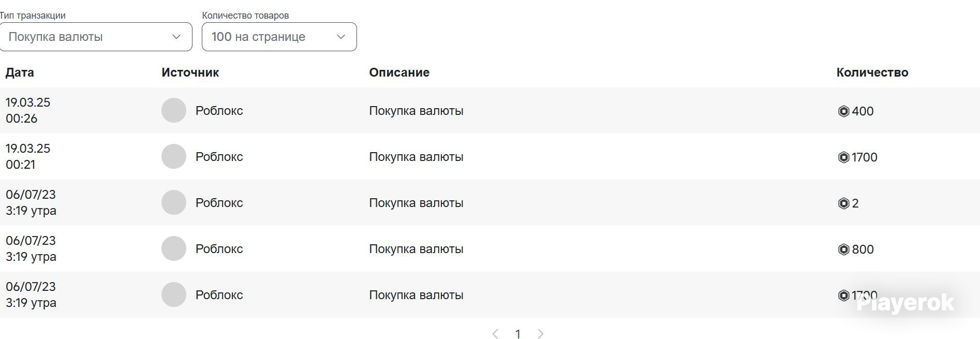
Task: Click the 'Количество' column header
Action: point(872,72)
